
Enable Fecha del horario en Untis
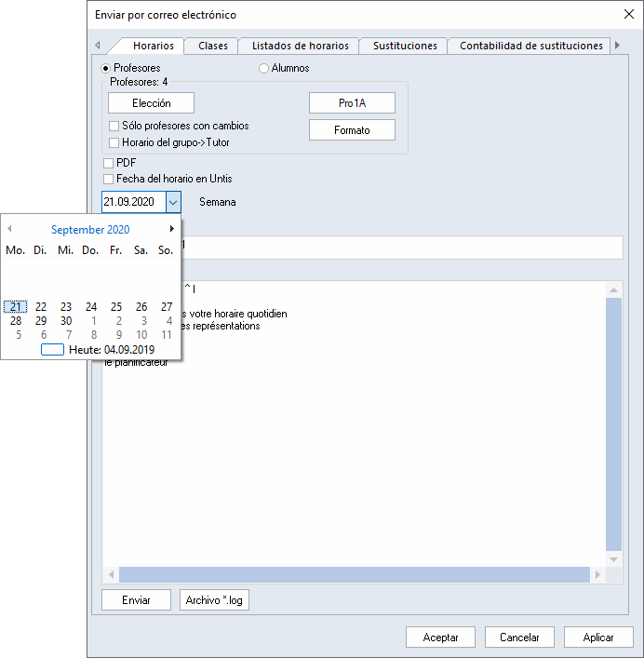pyautogui.click(x=108, y=179)
